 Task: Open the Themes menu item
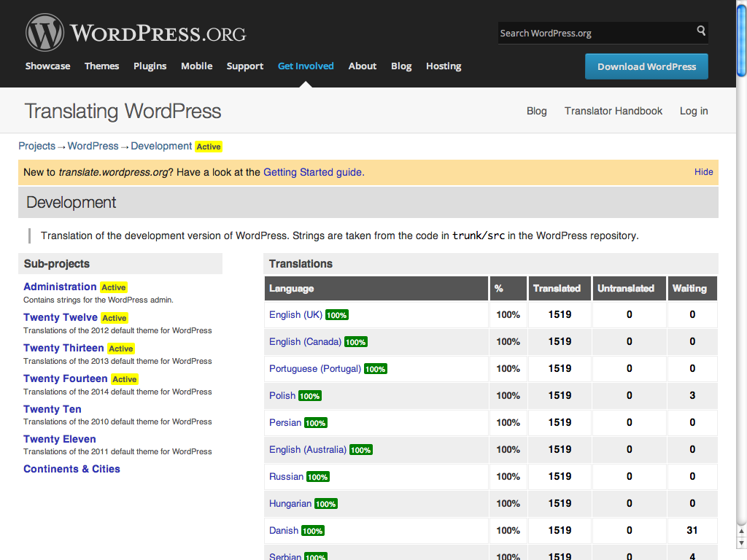(x=101, y=66)
